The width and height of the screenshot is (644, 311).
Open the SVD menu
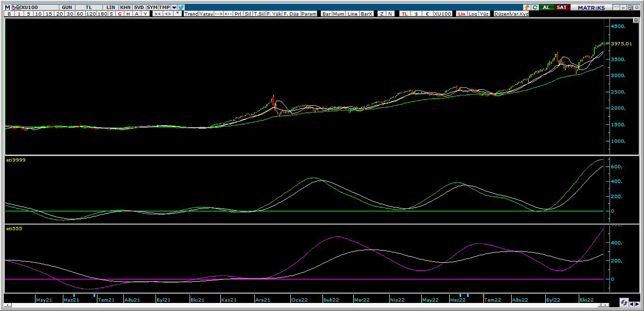[x=139, y=8]
